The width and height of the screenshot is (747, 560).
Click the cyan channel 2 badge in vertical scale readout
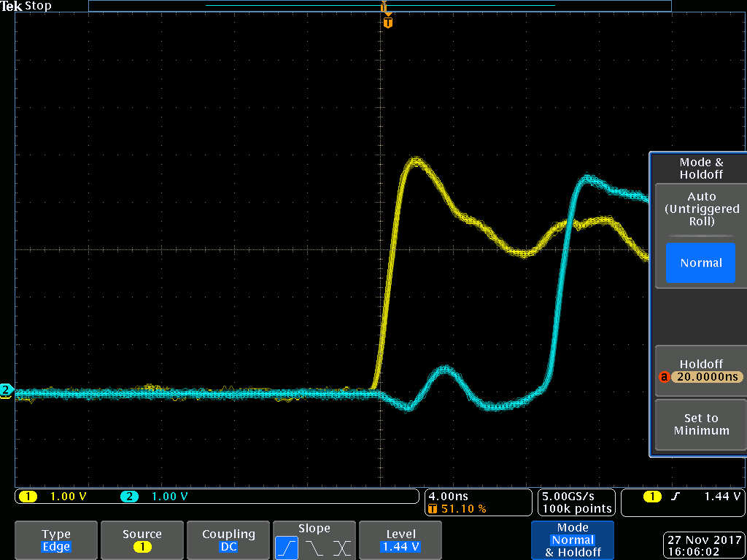point(129,497)
